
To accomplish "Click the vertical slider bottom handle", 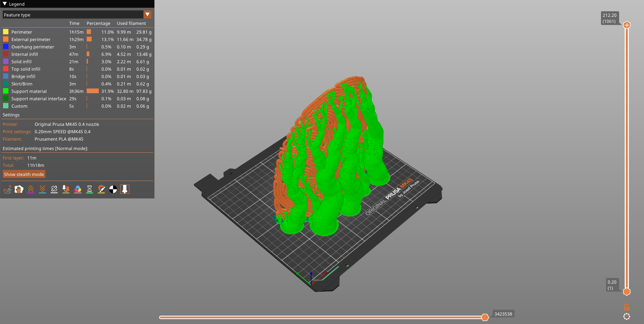I will tap(627, 292).
